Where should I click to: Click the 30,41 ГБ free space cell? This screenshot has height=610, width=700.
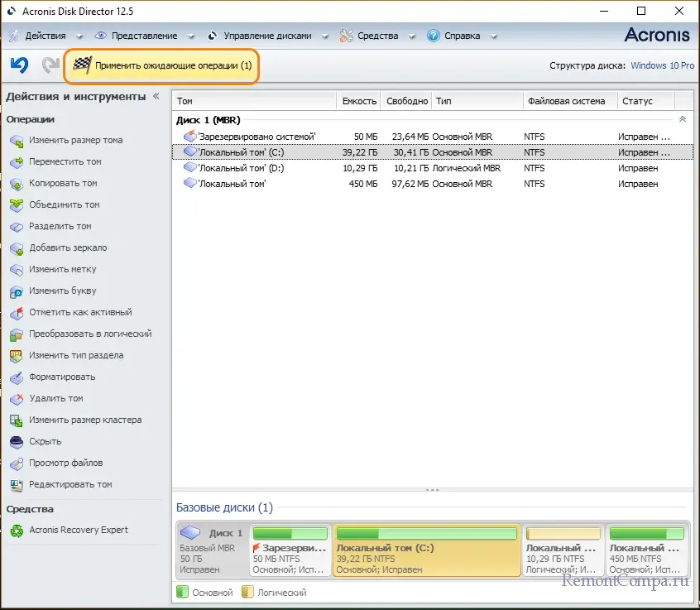[410, 152]
